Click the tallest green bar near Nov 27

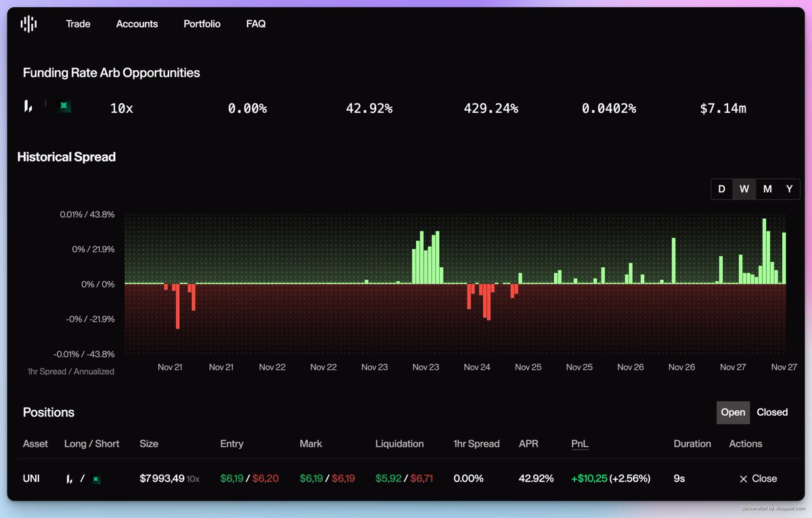pyautogui.click(x=764, y=251)
